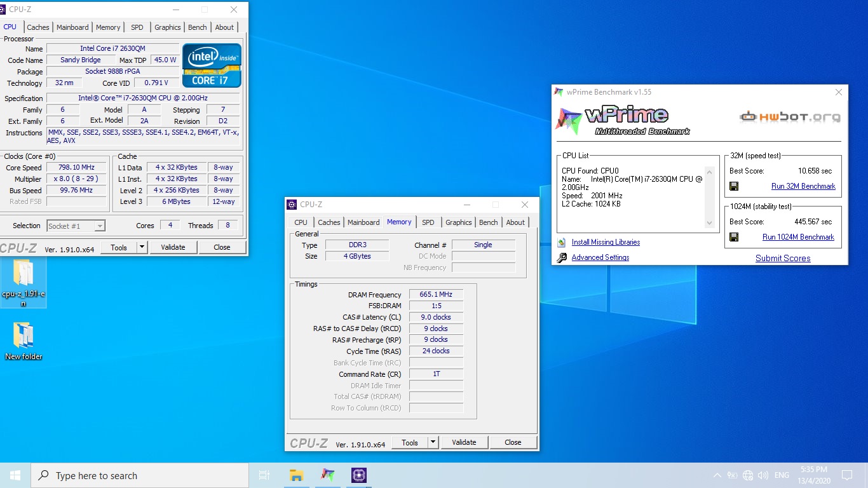Click the Code Name field Sandy Bridge
868x488 pixels.
tap(81, 60)
